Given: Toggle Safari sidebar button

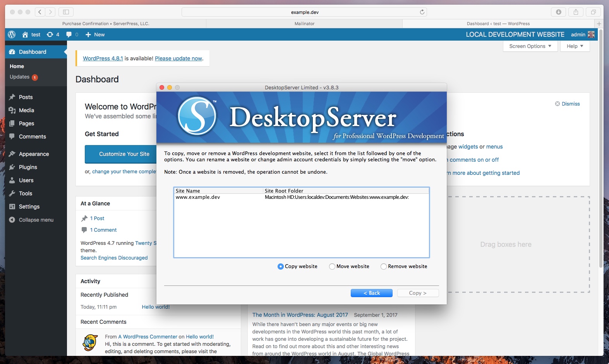Looking at the screenshot, I should pos(66,12).
